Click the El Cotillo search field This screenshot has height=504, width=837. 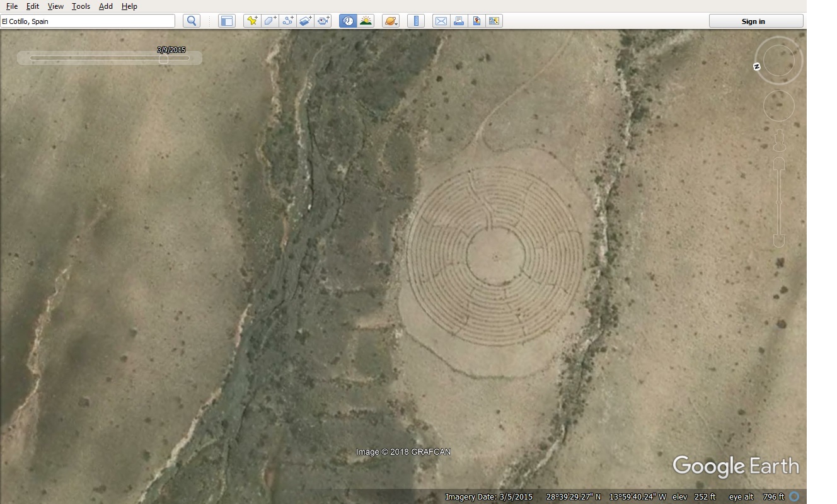coord(88,21)
